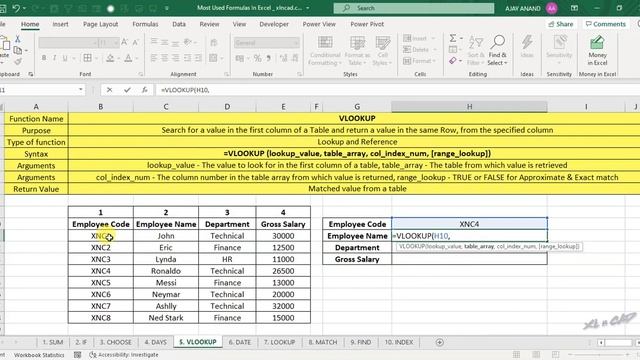
Task: Confirm formula with checkmark icon
Action: pos(127,90)
